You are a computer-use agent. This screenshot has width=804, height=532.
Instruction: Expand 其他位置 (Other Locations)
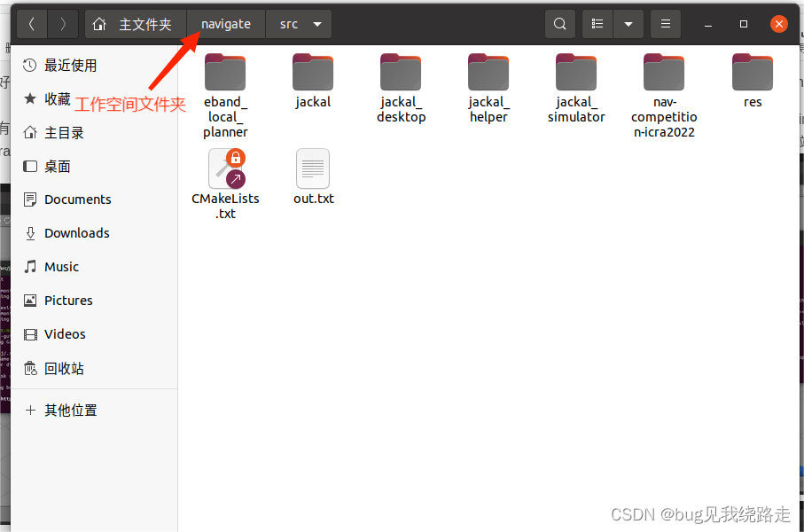71,410
